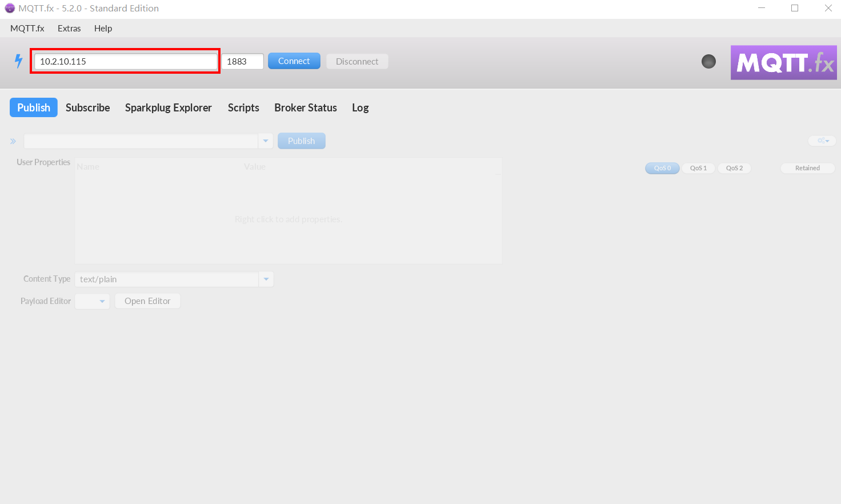
Task: Click the broker address field 10.2.10.115
Action: (x=125, y=61)
